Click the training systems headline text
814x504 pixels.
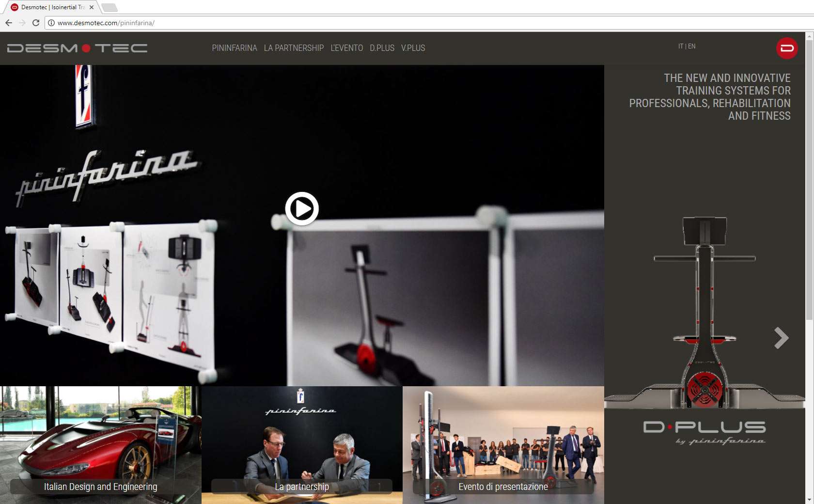710,97
